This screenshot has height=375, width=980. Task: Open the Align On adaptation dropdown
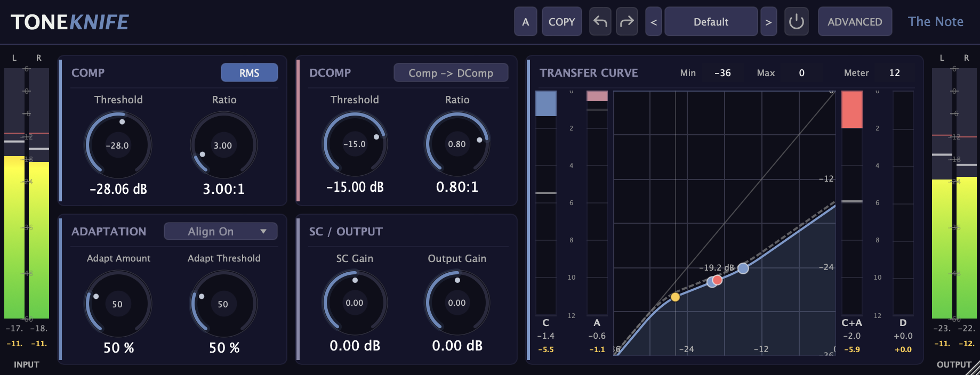tap(221, 231)
